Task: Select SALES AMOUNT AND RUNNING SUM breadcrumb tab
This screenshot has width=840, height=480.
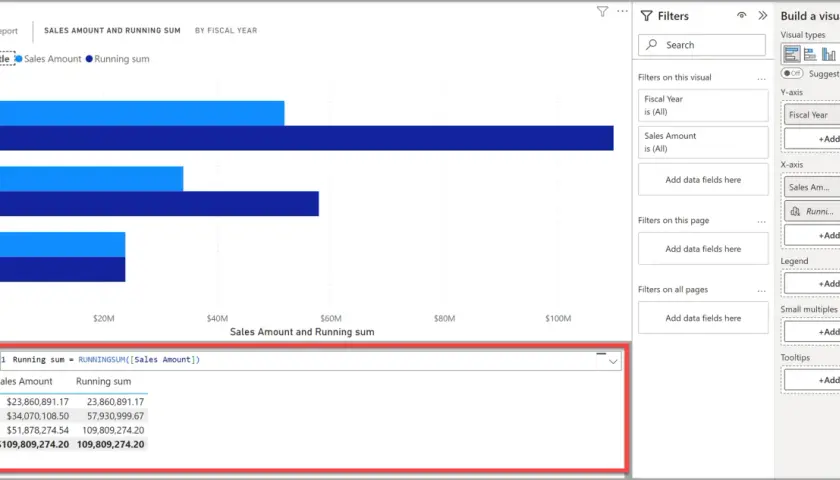Action: point(112,31)
